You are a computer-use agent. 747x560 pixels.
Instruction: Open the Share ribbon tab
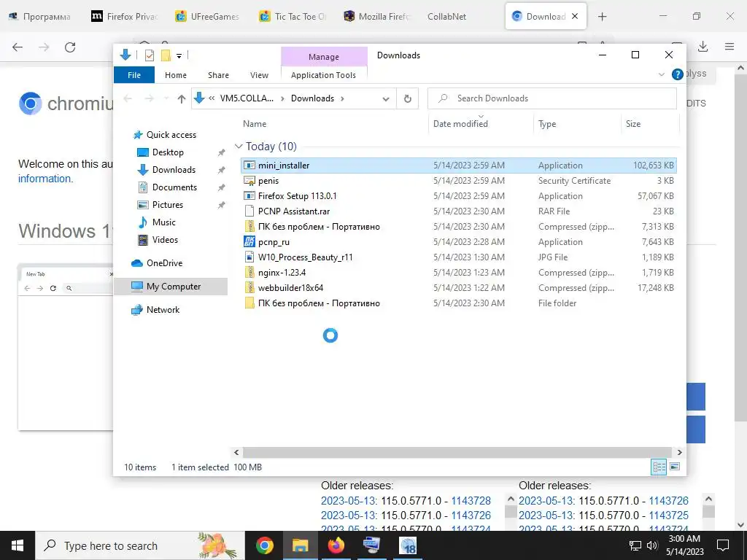click(x=218, y=75)
